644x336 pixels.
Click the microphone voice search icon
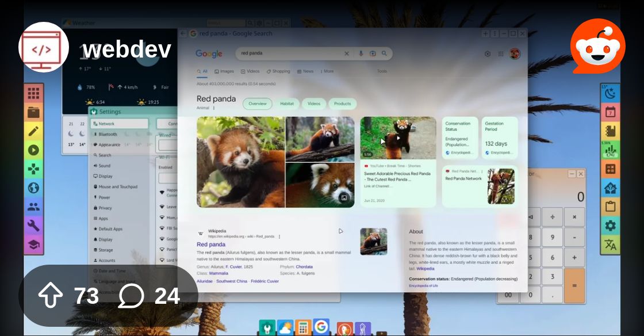click(361, 54)
